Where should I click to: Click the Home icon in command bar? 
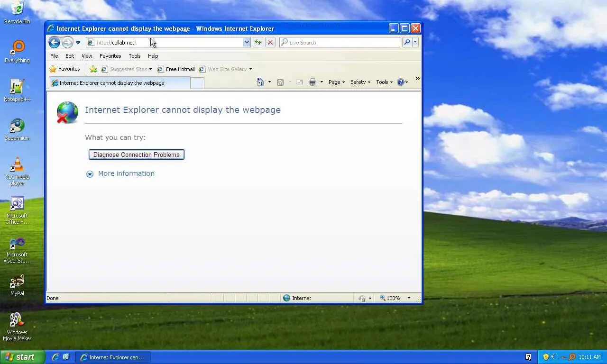pos(260,82)
